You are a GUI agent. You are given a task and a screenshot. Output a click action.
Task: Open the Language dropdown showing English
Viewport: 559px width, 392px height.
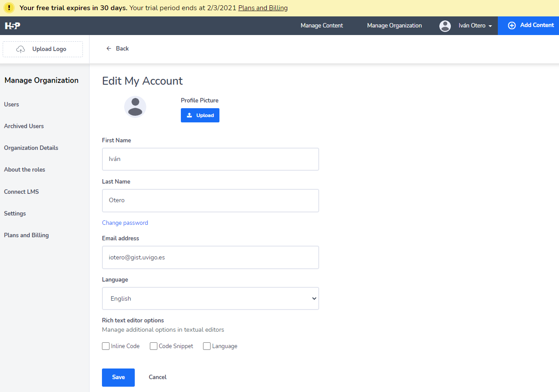coord(211,298)
